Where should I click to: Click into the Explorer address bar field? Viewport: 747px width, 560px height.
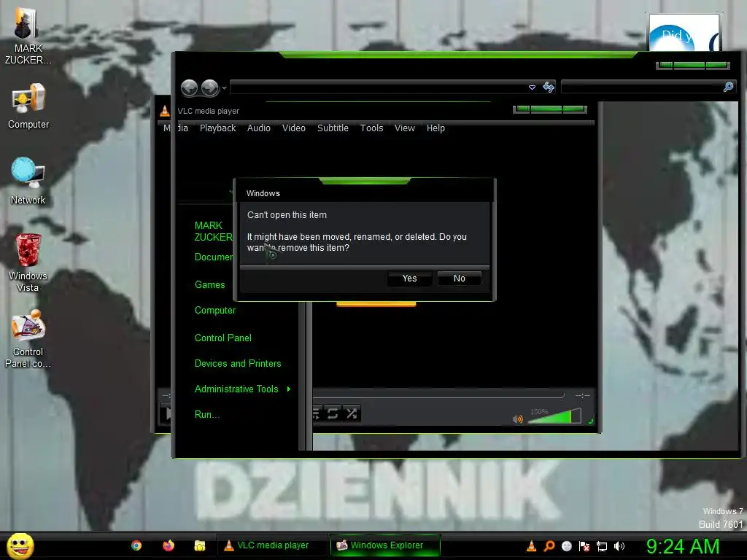(x=379, y=87)
